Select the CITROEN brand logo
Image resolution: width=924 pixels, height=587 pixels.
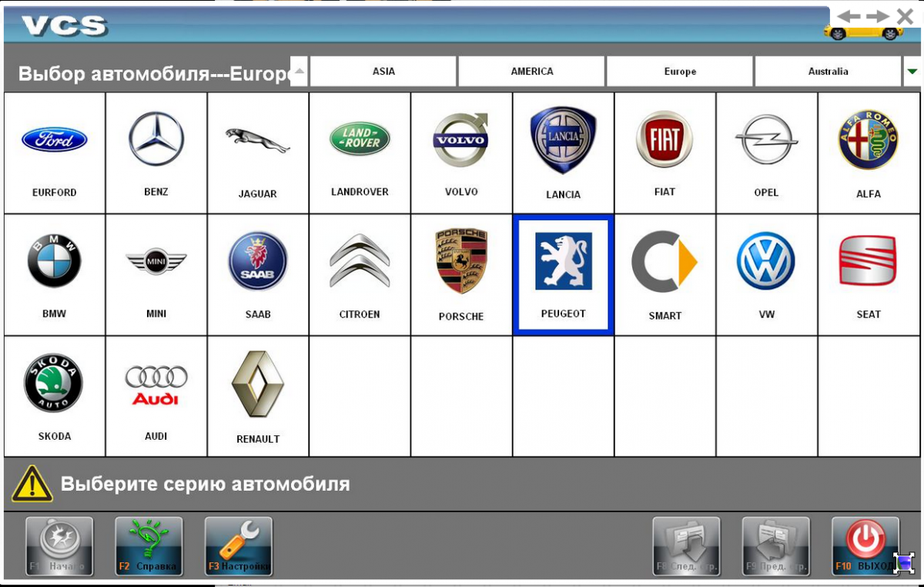coord(360,275)
